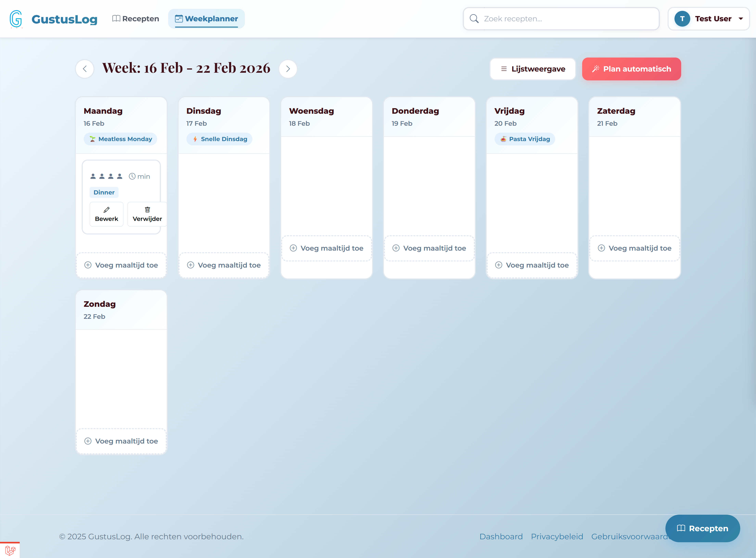
Task: Click the Dinsdag day heading
Action: click(x=204, y=111)
